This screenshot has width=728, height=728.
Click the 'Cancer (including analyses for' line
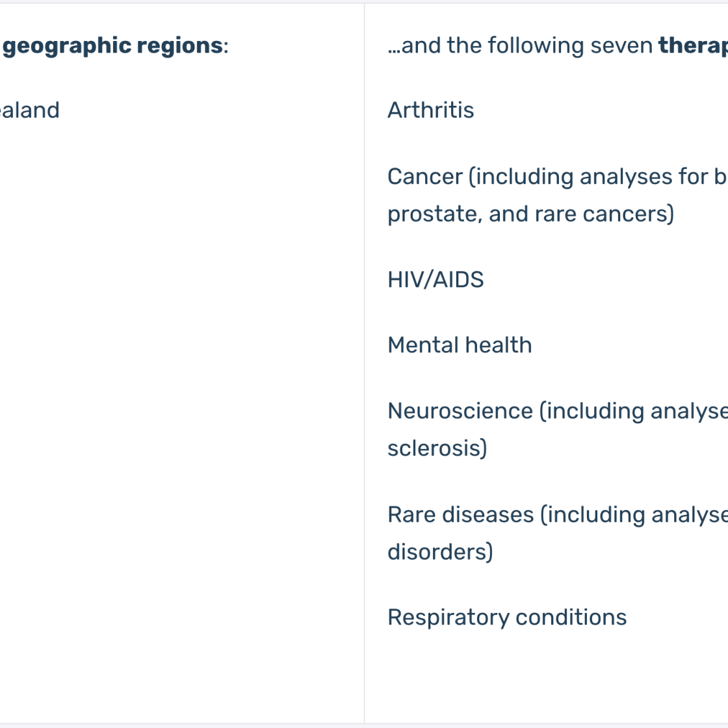(558, 177)
